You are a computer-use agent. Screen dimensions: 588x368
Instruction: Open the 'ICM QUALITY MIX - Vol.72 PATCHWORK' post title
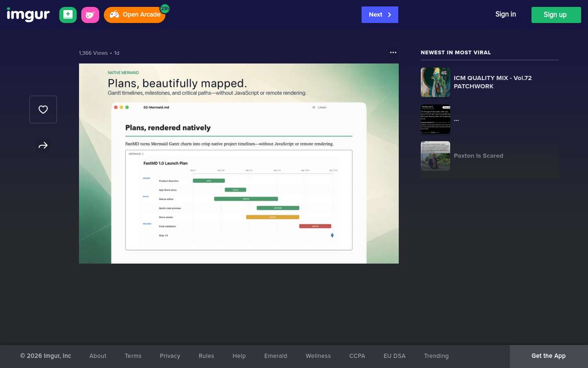click(493, 82)
